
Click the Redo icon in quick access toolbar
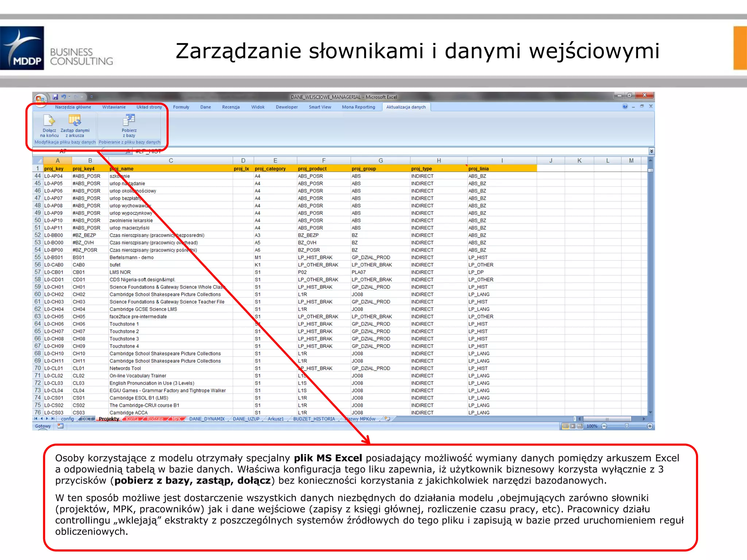pos(76,97)
